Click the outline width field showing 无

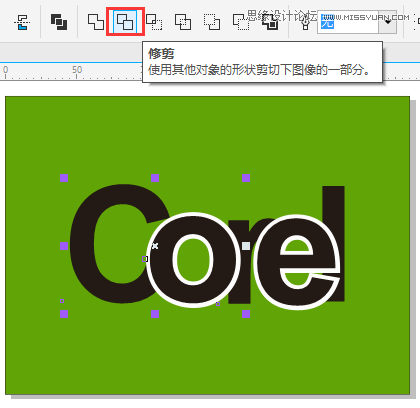point(348,22)
